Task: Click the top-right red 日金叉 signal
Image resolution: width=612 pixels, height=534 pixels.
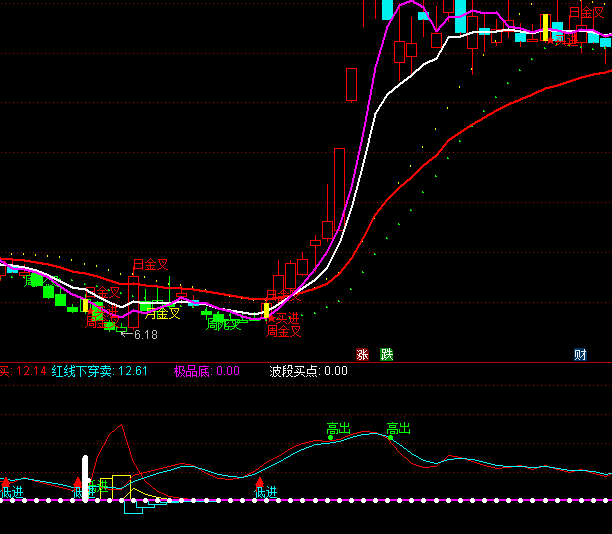Action: (x=587, y=13)
